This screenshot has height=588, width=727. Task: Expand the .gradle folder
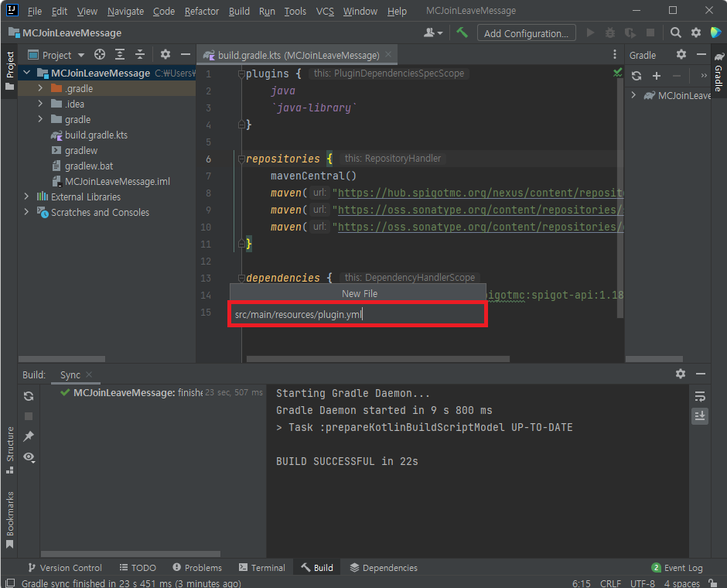coord(40,88)
